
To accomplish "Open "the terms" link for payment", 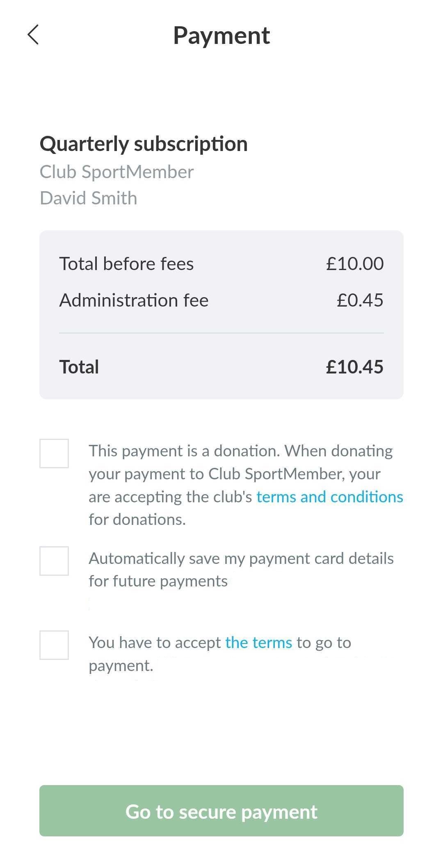I will 258,643.
